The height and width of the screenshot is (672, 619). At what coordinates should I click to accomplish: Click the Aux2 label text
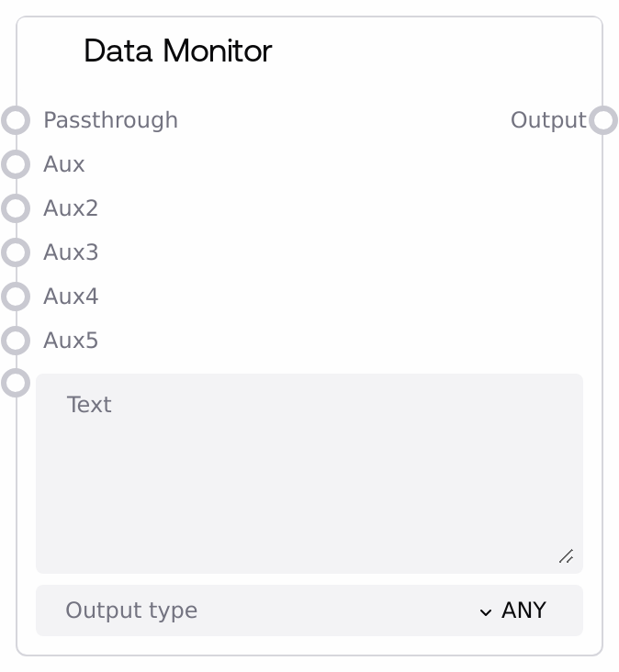pyautogui.click(x=71, y=208)
